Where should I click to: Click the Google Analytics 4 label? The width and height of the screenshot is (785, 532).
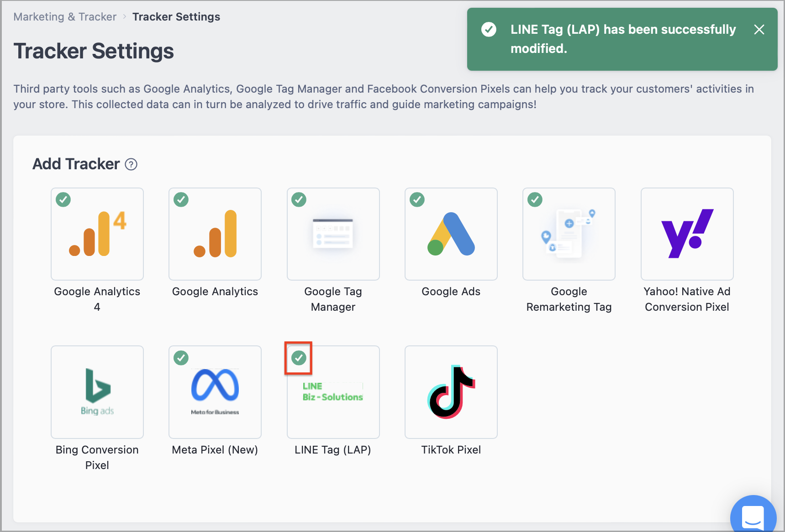(97, 299)
